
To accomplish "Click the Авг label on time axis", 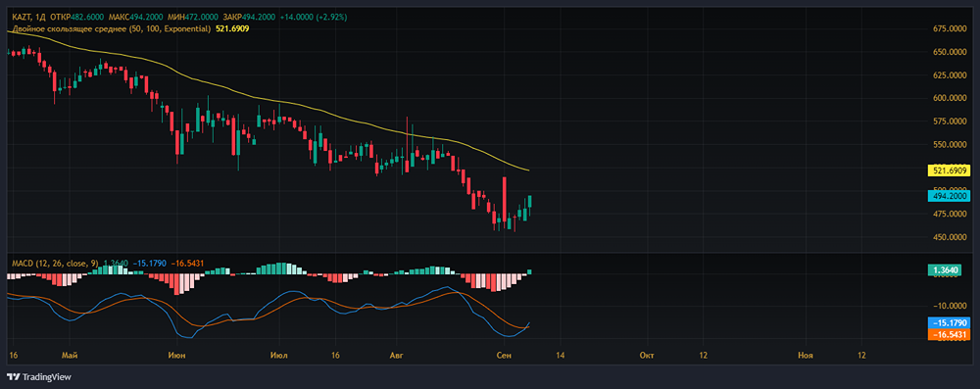I will 396,356.
